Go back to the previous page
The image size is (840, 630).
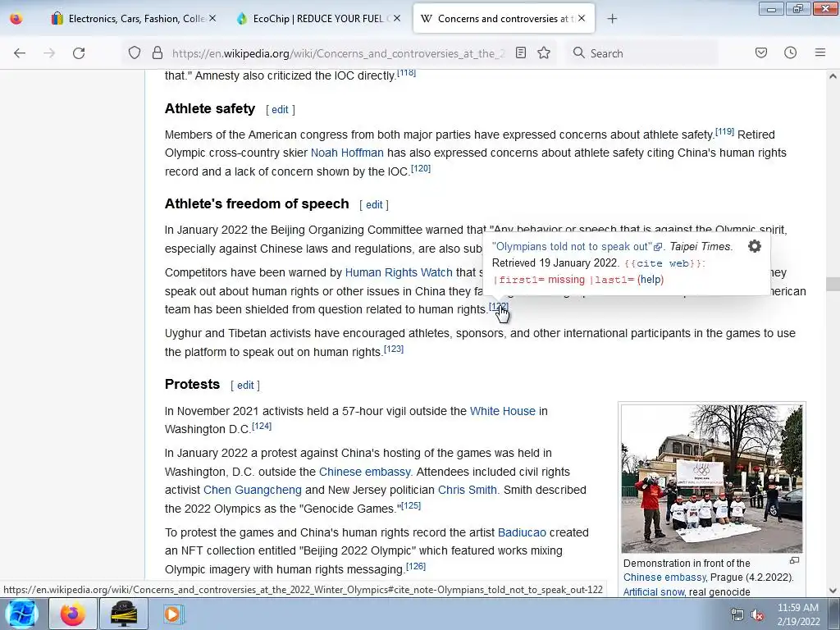[x=20, y=53]
